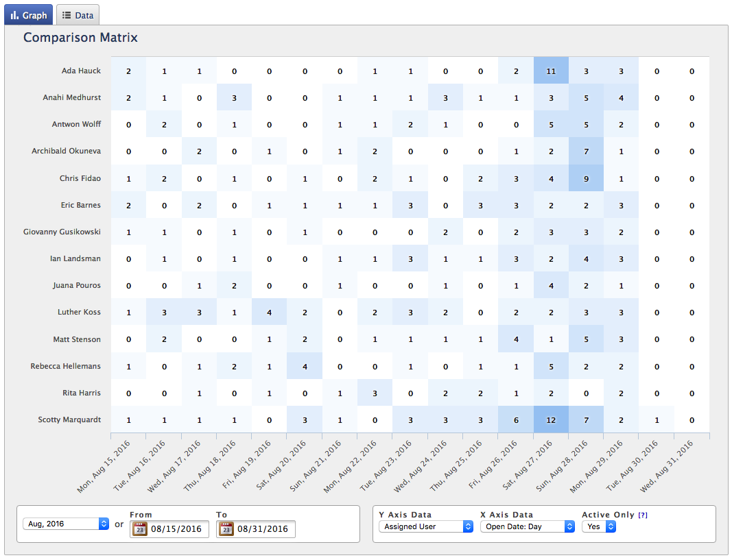Click the From date input field
Screen dimensions: 732x560
[x=178, y=529]
